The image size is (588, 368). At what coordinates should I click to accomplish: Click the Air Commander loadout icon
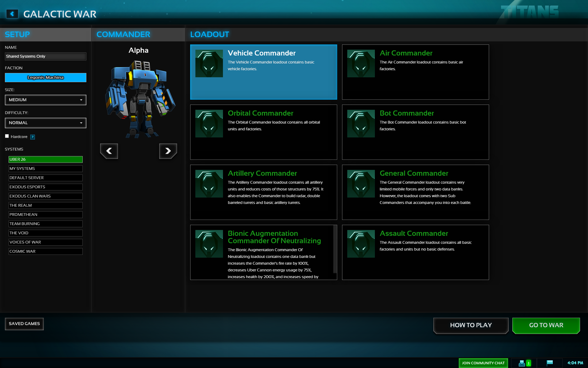tap(361, 63)
